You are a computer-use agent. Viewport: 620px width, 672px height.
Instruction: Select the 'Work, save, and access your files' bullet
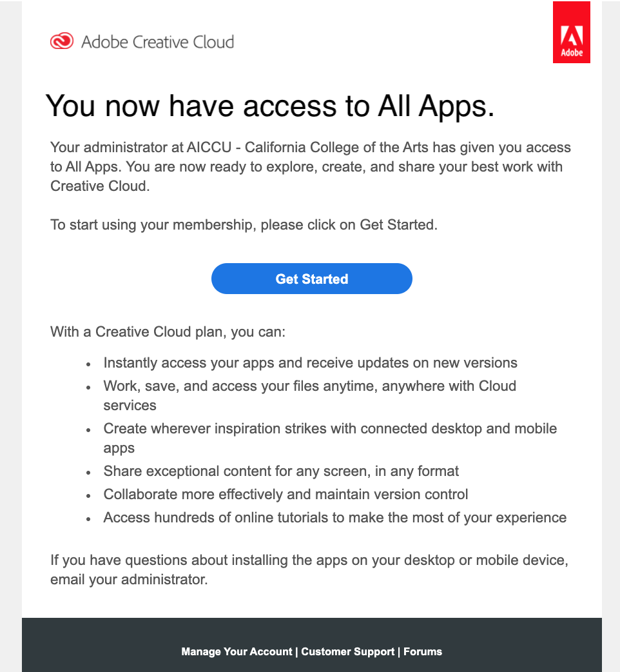[x=310, y=395]
